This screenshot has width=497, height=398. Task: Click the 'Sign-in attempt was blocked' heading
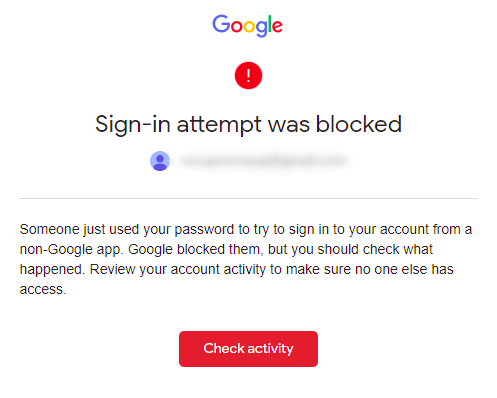tap(248, 125)
